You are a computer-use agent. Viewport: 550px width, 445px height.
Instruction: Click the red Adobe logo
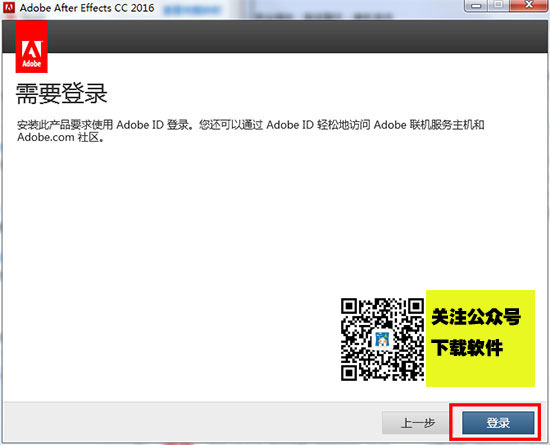pos(32,46)
